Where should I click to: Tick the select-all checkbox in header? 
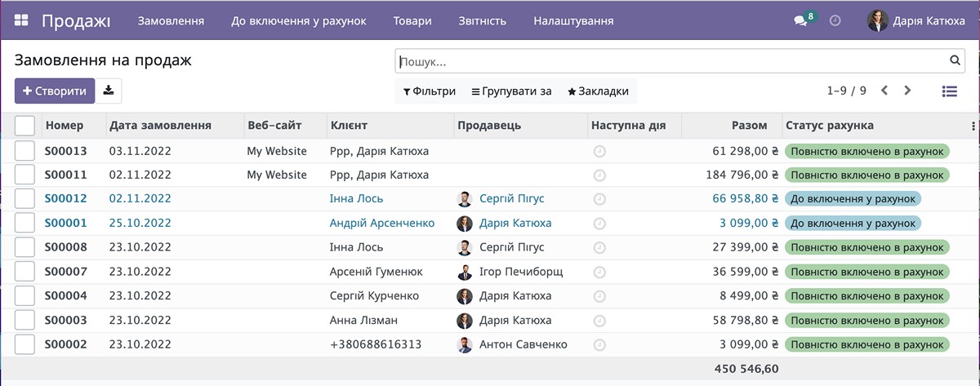(24, 126)
